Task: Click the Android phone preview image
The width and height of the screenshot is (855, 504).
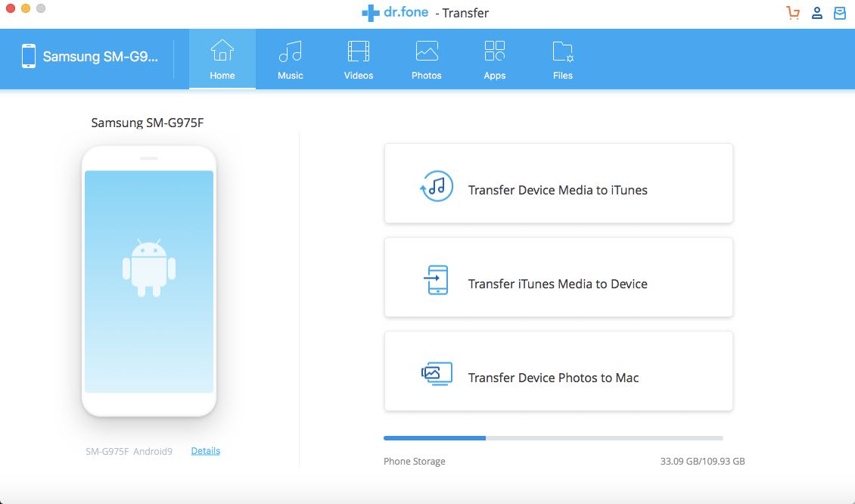Action: [x=149, y=281]
